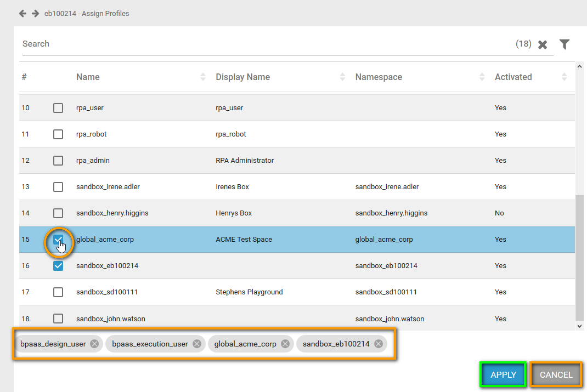Select the sandbox_john.watson checkbox
587x392 pixels.
(58, 319)
